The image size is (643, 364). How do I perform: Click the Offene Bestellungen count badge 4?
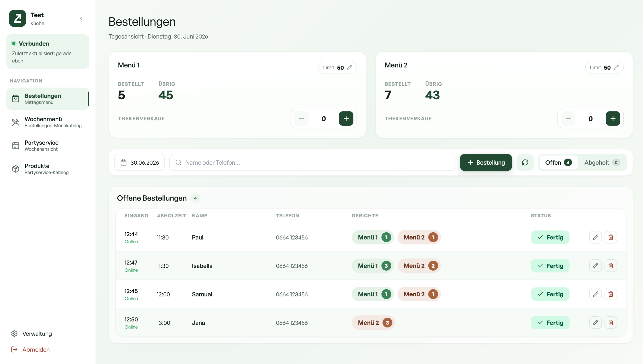click(x=195, y=198)
